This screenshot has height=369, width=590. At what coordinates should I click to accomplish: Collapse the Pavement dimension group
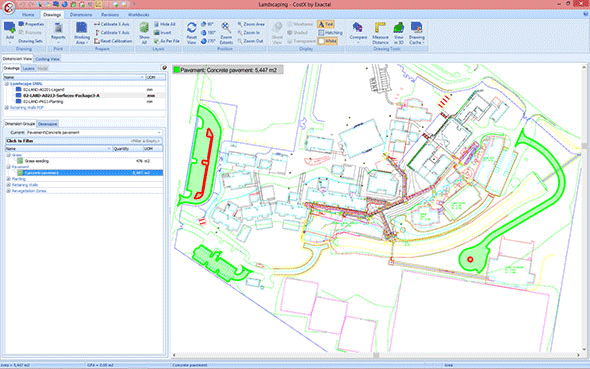[x=8, y=167]
